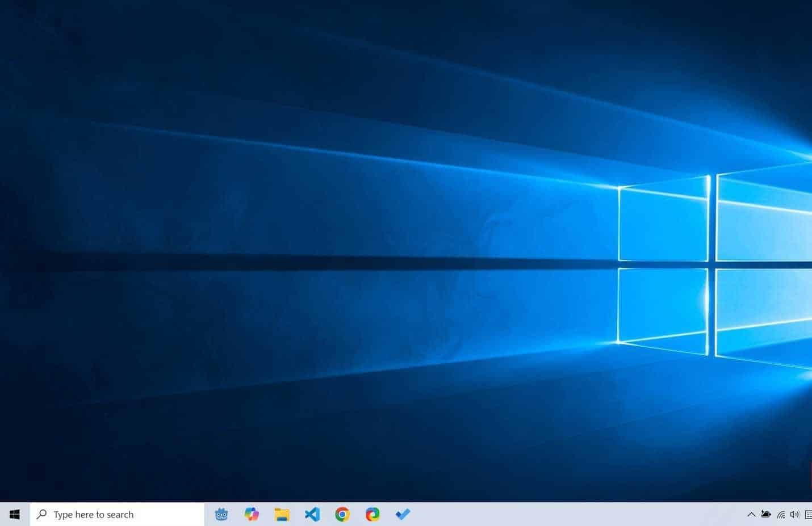The image size is (812, 526).
Task: Click the "Type here to search" box
Action: (x=117, y=515)
